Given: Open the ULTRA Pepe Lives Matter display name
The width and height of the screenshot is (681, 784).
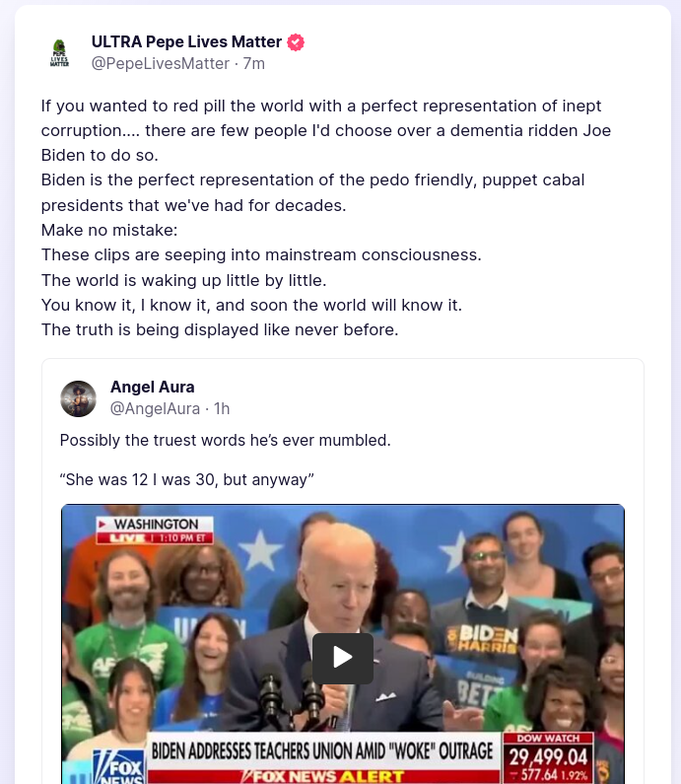Looking at the screenshot, I should click(x=186, y=42).
